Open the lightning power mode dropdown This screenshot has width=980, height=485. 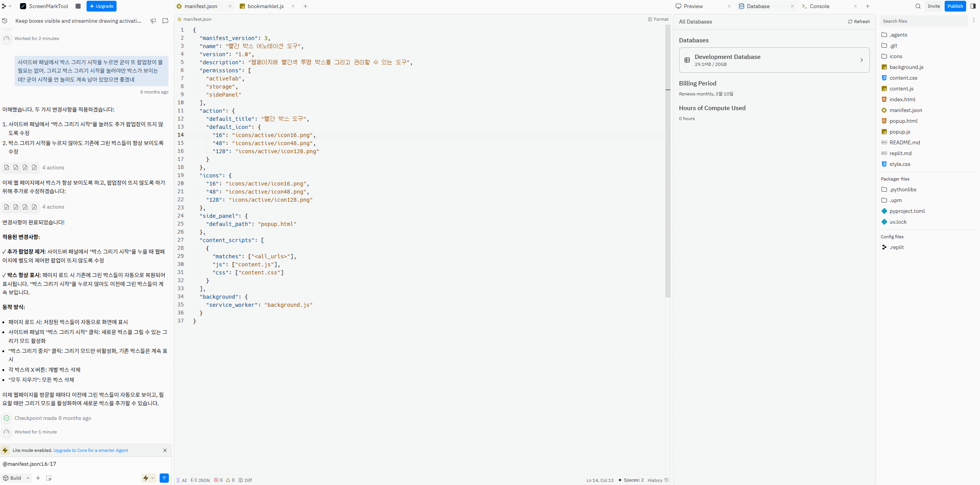148,478
